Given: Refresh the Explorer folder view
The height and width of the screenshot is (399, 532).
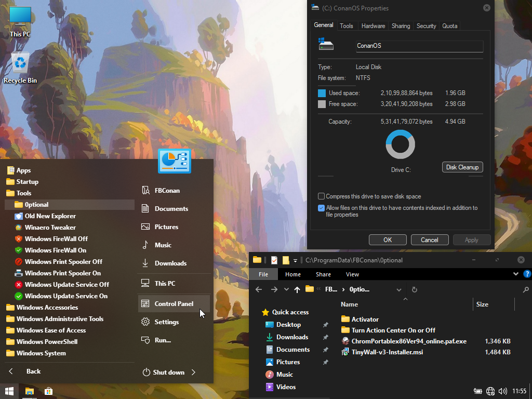Looking at the screenshot, I should (414, 289).
